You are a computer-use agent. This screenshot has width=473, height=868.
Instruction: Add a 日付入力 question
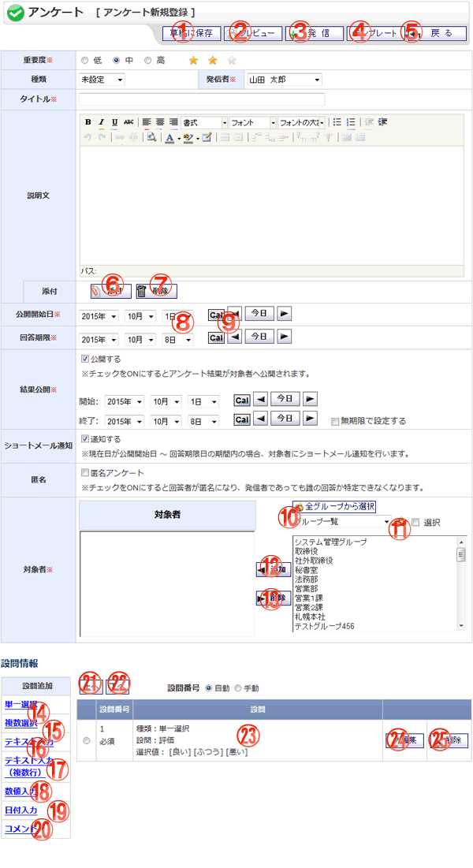[x=21, y=810]
